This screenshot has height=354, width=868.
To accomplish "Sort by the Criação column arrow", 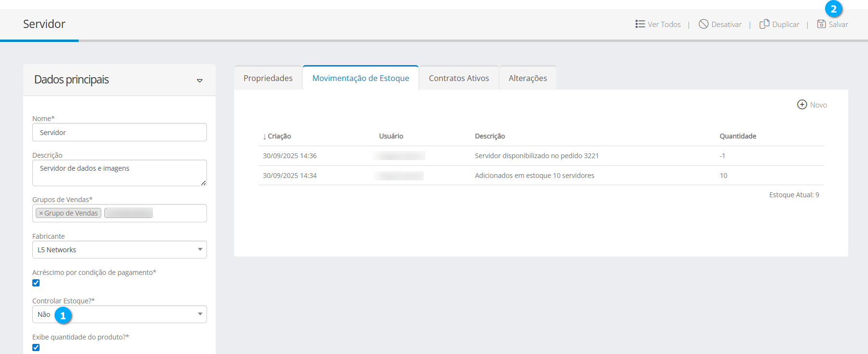I will pos(264,136).
